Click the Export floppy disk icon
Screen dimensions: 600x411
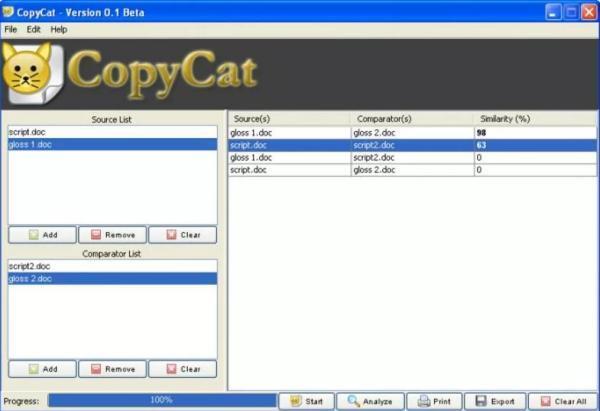(x=481, y=401)
